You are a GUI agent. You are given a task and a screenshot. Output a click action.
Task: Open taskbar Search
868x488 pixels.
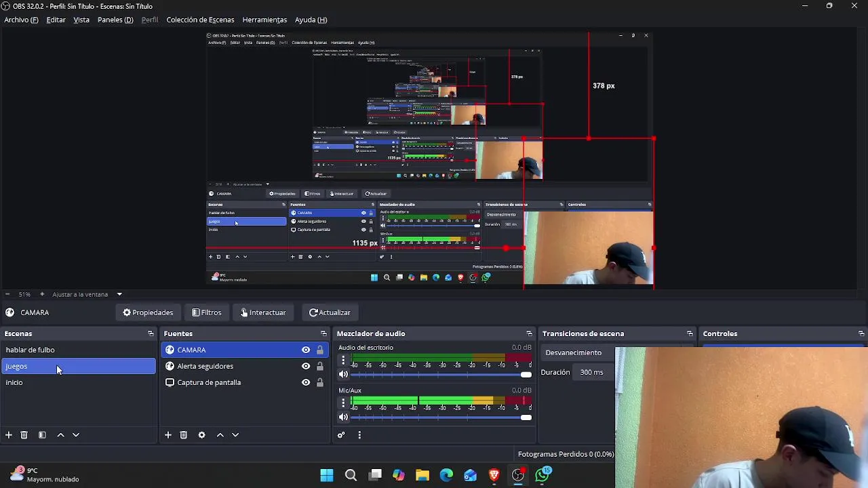(351, 475)
